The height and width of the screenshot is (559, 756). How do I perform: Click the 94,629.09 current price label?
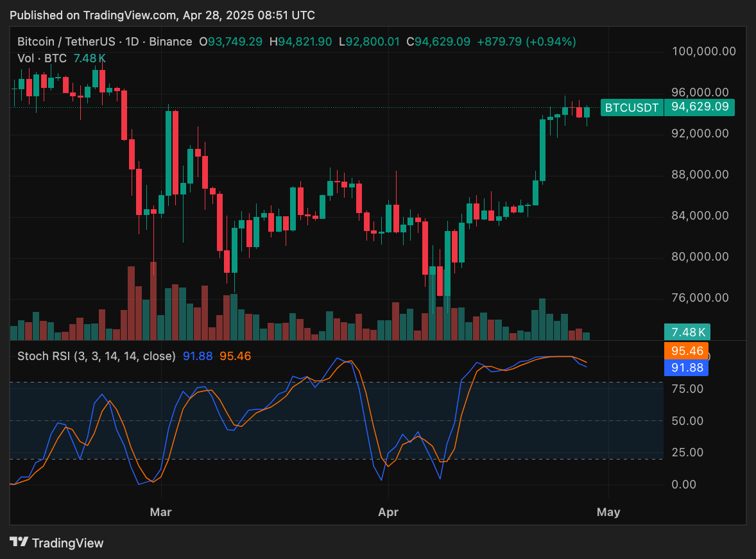pos(700,107)
